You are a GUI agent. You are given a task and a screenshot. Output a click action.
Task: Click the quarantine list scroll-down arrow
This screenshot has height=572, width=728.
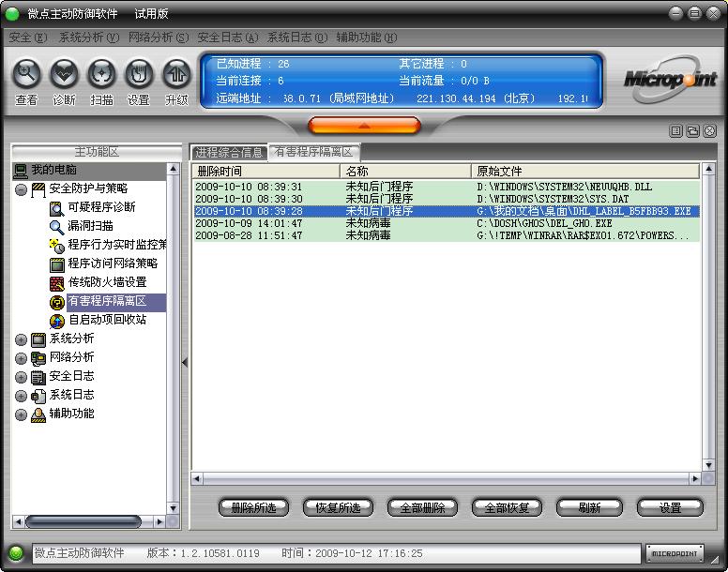708,465
